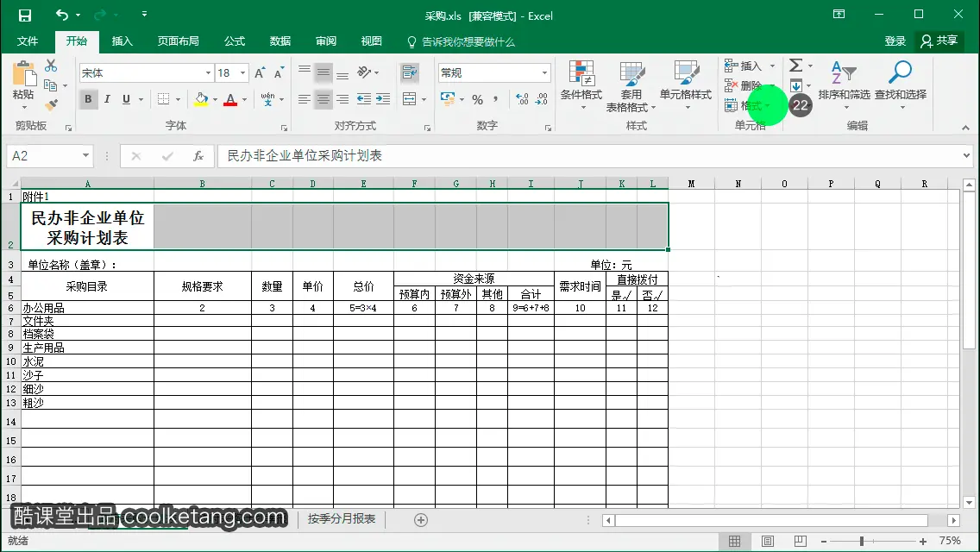
Task: Switch to the 页面布局 tab
Action: click(178, 41)
